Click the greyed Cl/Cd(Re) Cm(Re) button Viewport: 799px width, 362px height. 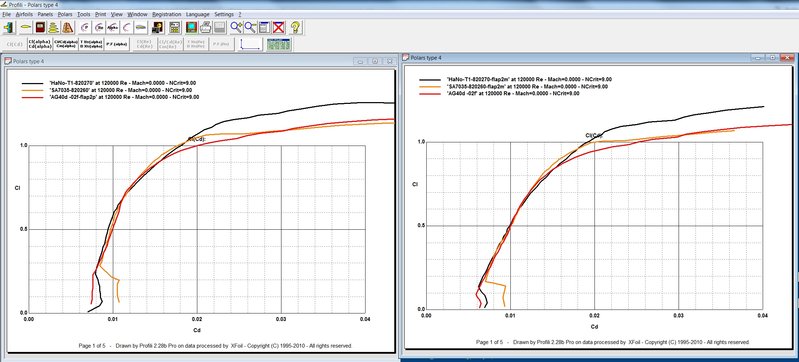pos(170,44)
